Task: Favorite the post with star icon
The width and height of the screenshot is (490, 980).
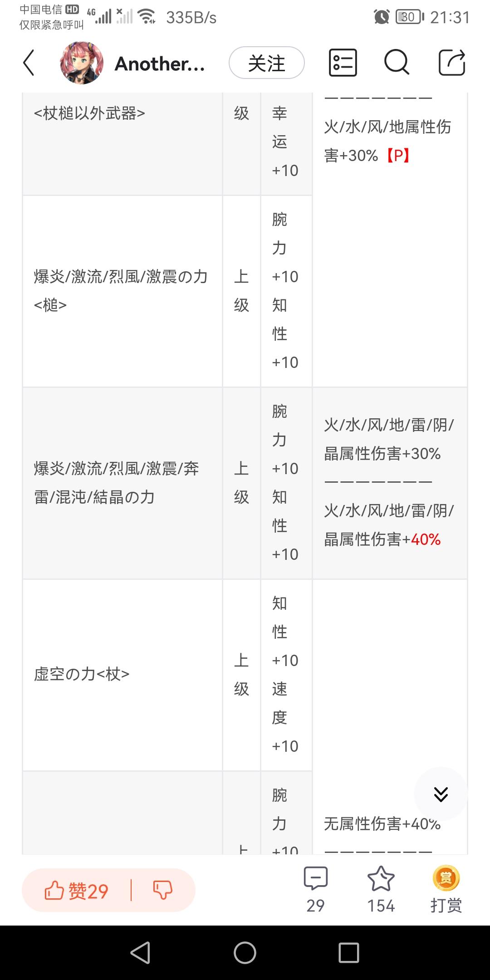Action: 381,890
